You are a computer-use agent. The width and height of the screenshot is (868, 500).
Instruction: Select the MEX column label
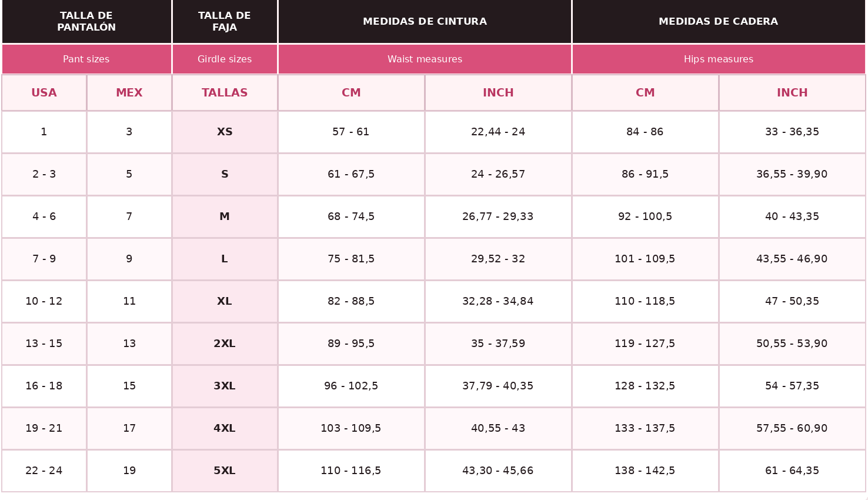(129, 93)
